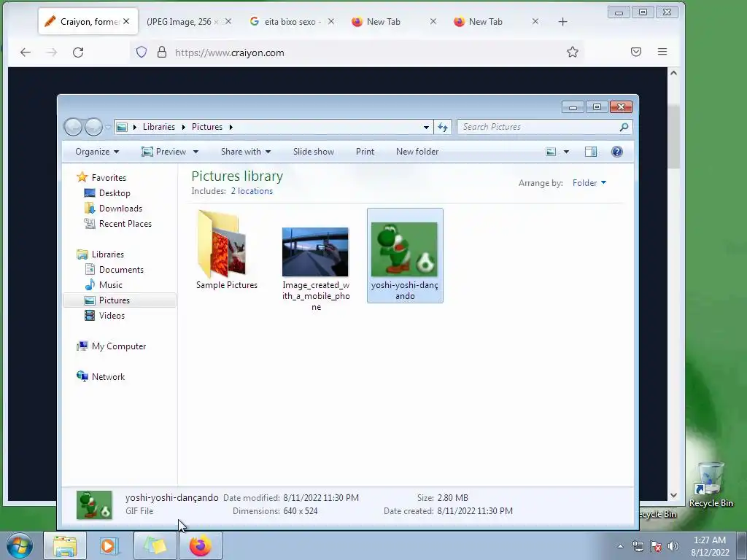
Task: Open volume speaker tray icon
Action: click(673, 546)
